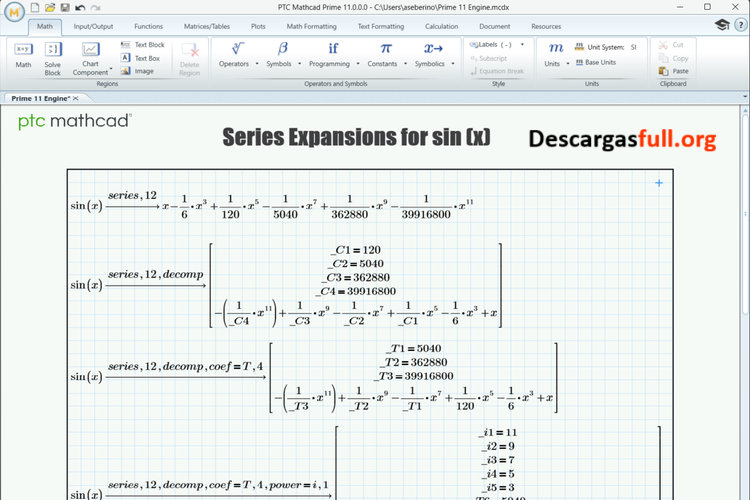The width and height of the screenshot is (750, 500).
Task: Insert an Image region
Action: click(137, 71)
